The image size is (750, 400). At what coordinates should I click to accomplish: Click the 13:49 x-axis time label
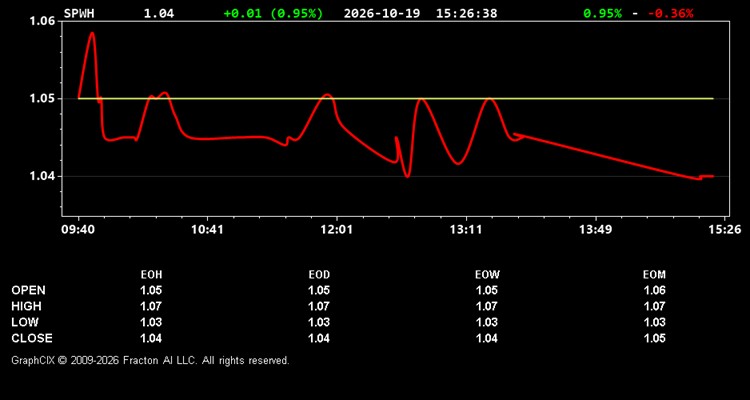(x=595, y=229)
